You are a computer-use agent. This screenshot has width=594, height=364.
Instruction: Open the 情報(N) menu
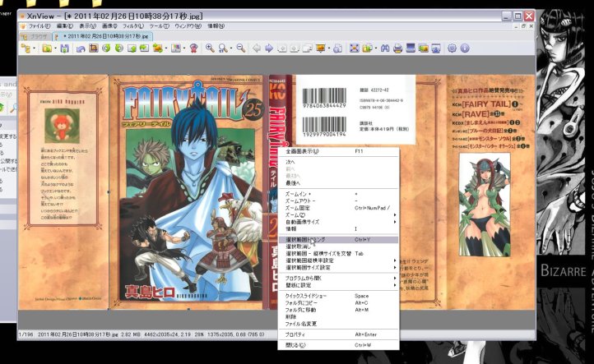tap(216, 26)
